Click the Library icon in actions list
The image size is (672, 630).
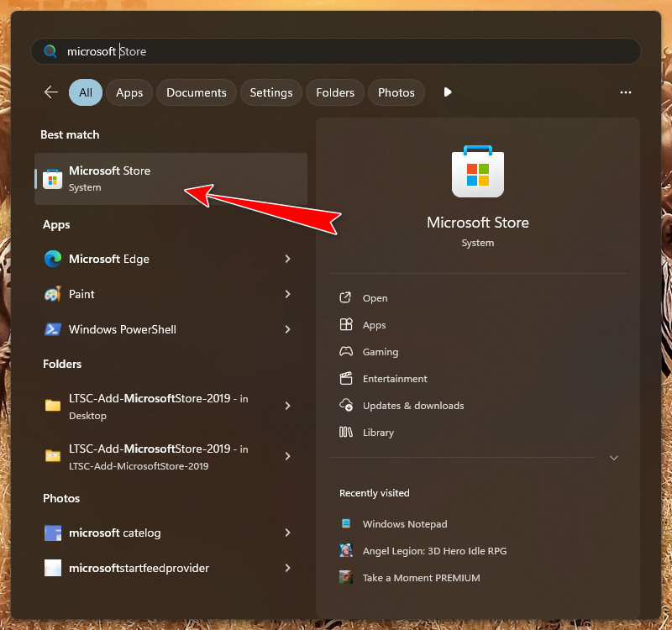[345, 432]
